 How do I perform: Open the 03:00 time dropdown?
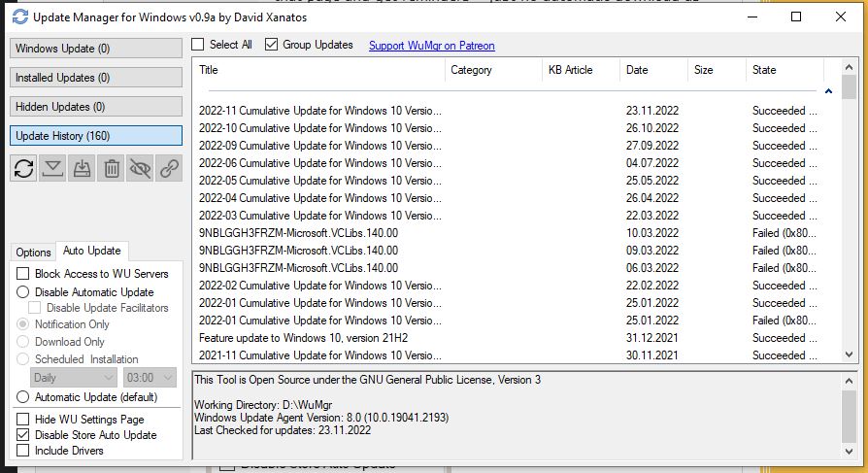coord(149,377)
